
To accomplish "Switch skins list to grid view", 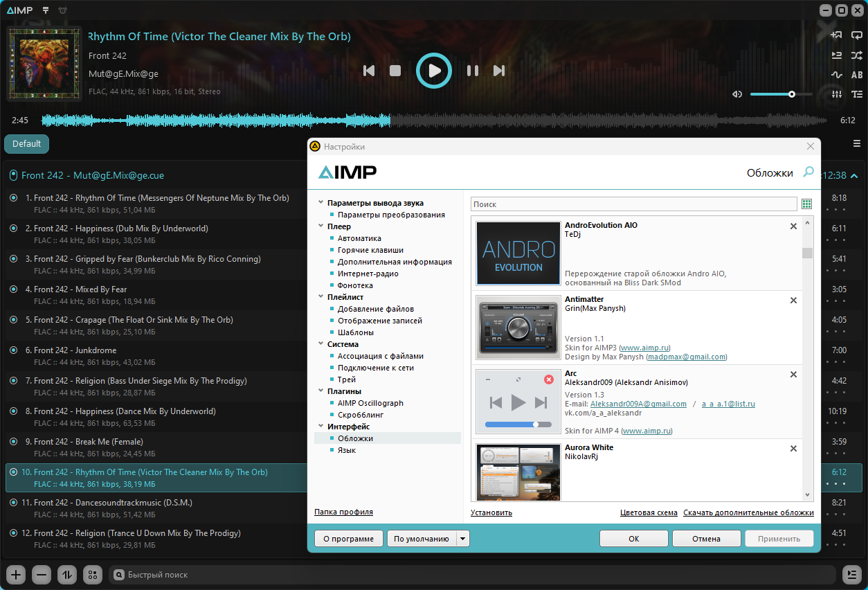I will point(806,204).
